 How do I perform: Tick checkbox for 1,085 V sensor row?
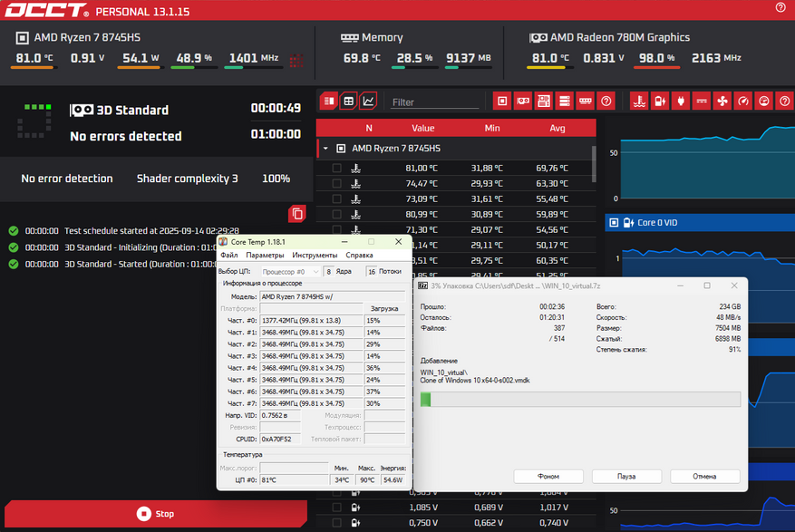tap(336, 508)
